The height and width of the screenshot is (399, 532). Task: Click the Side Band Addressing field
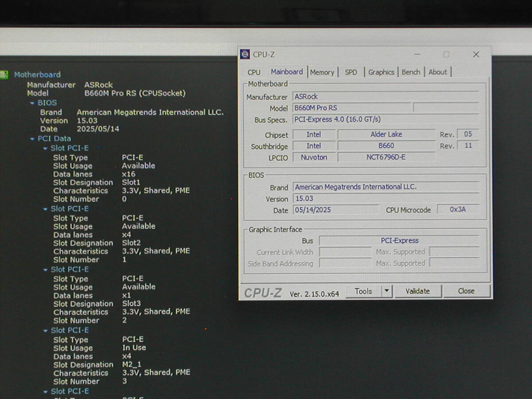pyautogui.click(x=345, y=263)
